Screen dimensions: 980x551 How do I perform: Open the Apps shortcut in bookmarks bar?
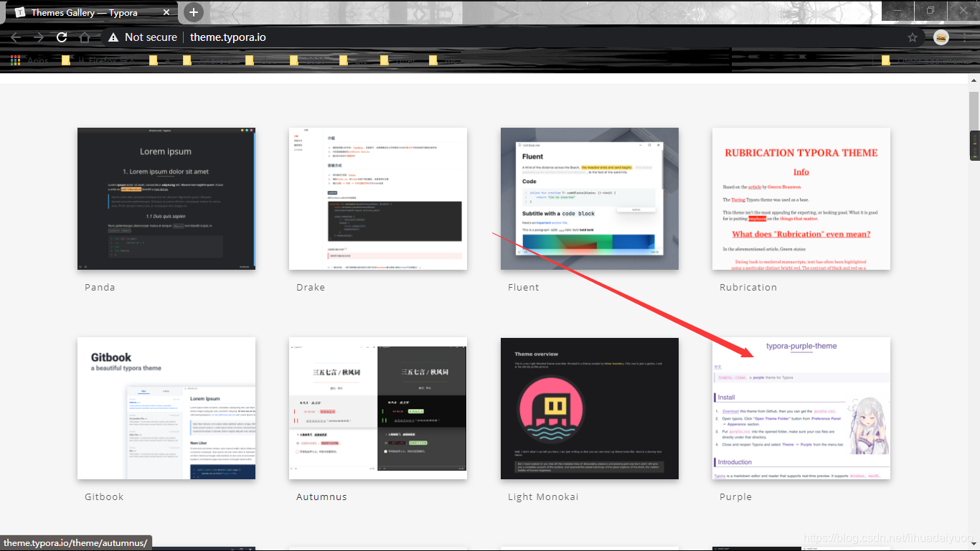29,61
